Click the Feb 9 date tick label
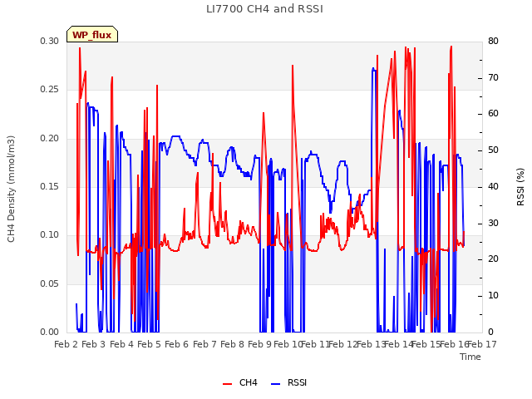 (260, 344)
